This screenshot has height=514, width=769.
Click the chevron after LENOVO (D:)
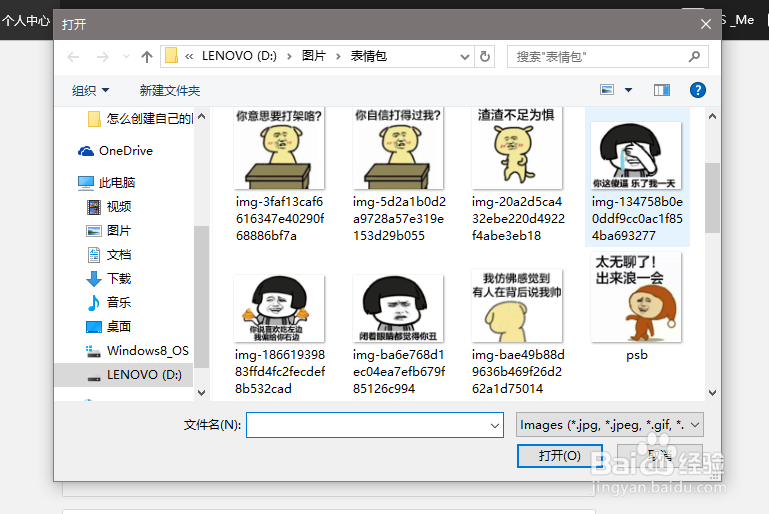(x=289, y=57)
